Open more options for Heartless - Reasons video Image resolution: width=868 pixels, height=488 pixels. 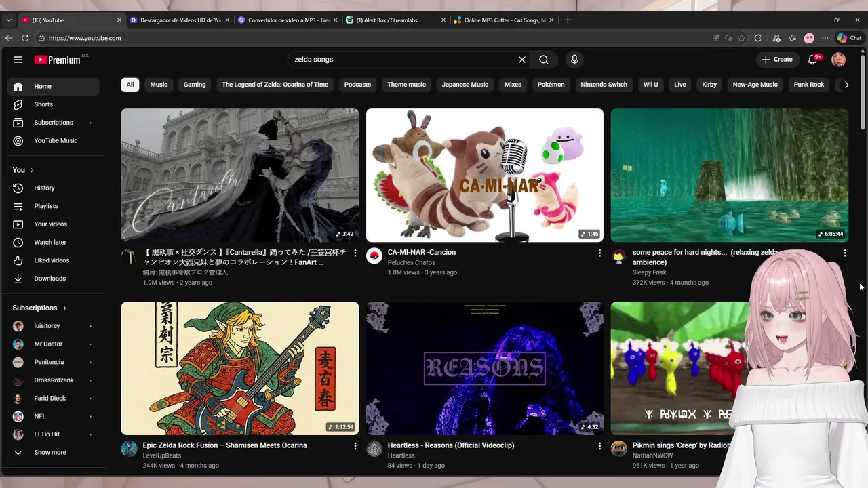(599, 446)
